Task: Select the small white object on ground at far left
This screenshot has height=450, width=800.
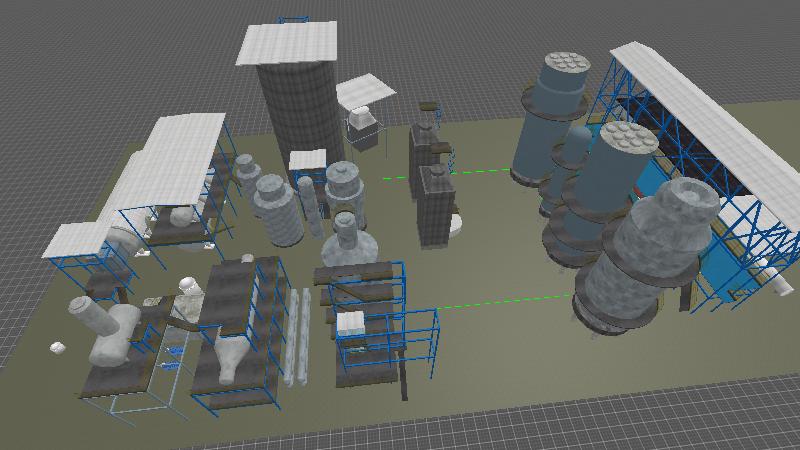Action: click(x=57, y=348)
